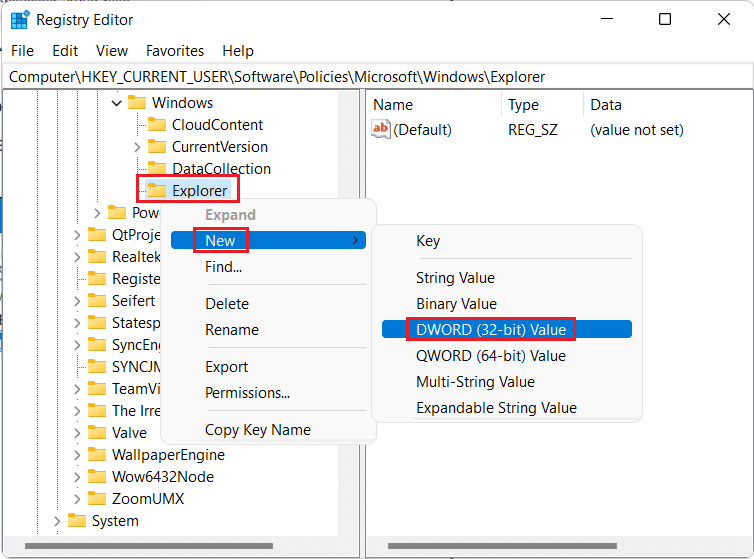Select the Explorer key in the tree
This screenshot has height=559, width=754.
coord(200,191)
